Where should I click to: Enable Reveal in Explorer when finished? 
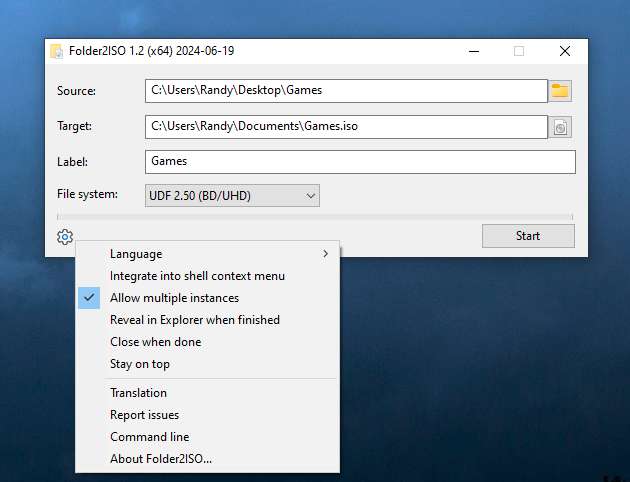(x=207, y=320)
